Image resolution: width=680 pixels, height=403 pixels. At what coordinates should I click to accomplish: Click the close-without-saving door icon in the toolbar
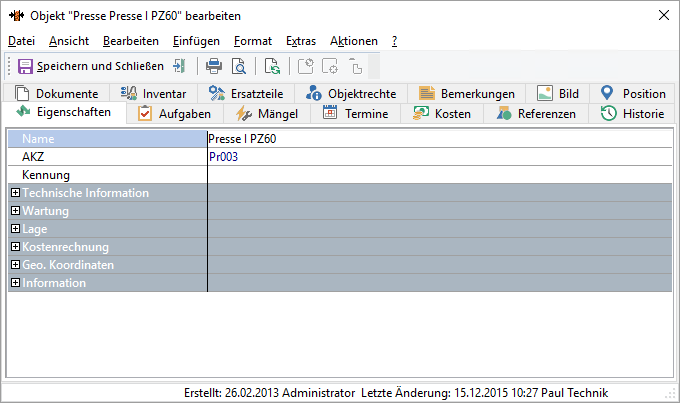(x=179, y=66)
